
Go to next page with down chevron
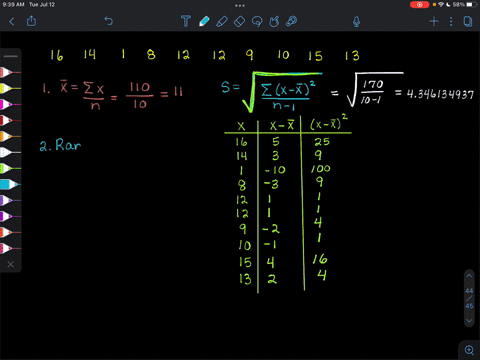pos(469,321)
